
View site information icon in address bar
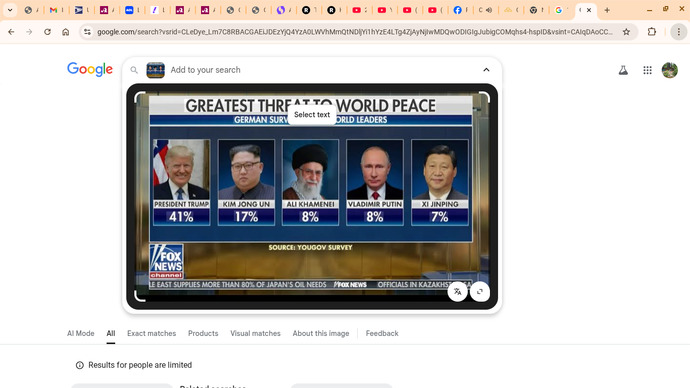87,32
